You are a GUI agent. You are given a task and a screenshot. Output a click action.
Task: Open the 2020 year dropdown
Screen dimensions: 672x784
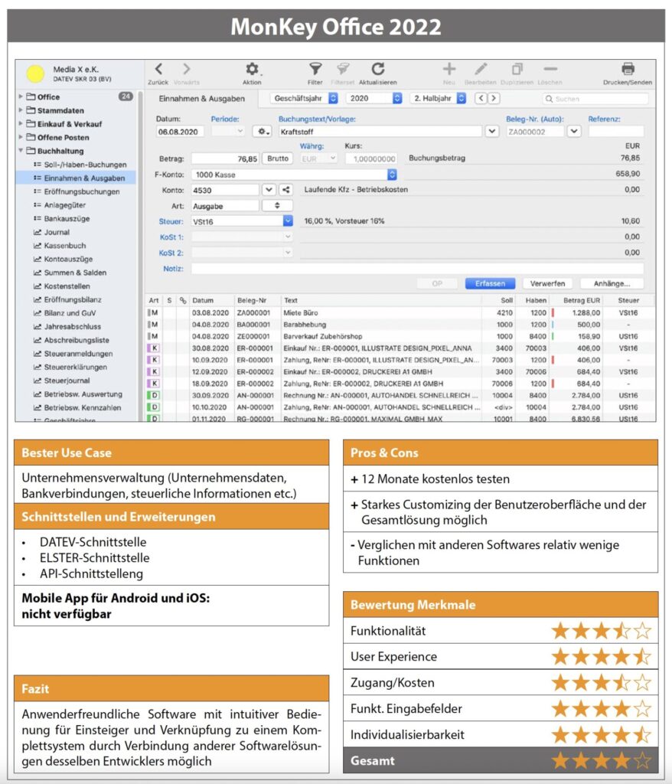[374, 99]
